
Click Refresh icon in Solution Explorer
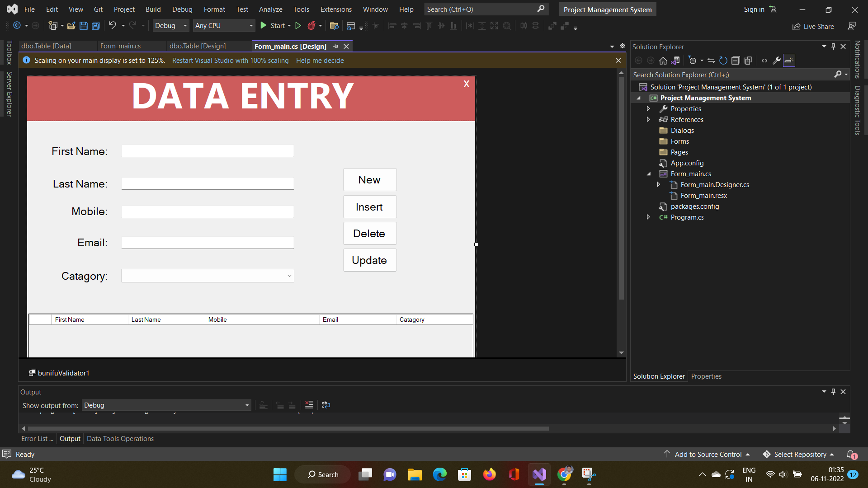[723, 61]
